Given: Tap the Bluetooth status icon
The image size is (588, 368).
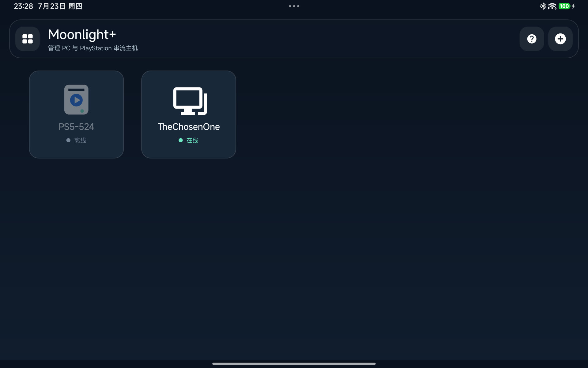Looking at the screenshot, I should click(543, 6).
